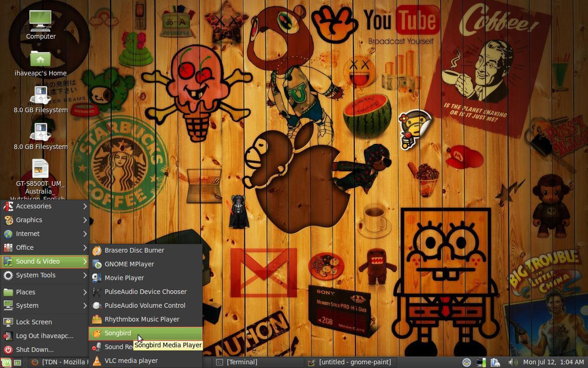Viewport: 588px width, 368px height.
Task: Click the clipboard tray icon
Action: click(495, 362)
